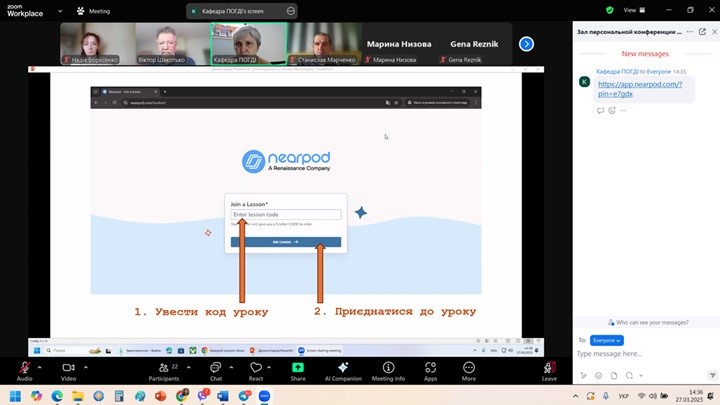Open Chrome from the taskbar

[182, 395]
